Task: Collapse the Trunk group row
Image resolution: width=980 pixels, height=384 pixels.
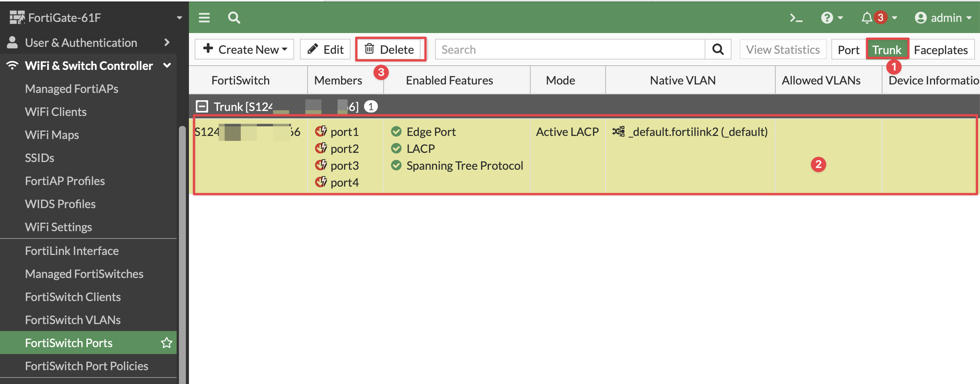Action: [x=202, y=106]
